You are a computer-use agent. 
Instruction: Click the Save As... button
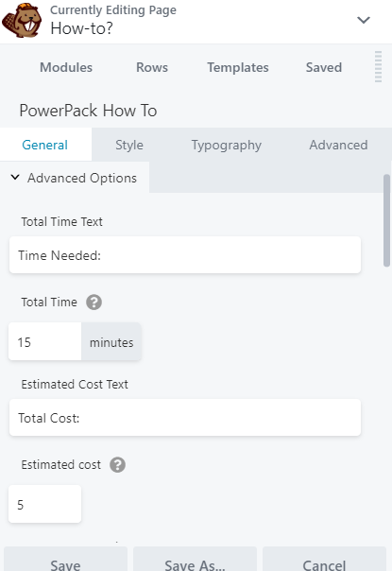click(x=195, y=560)
